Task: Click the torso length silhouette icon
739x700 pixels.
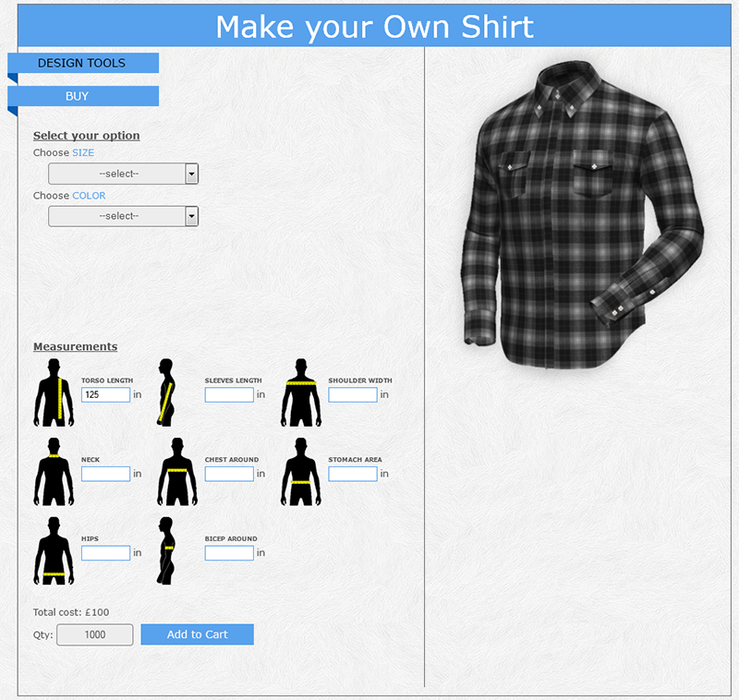Action: (x=54, y=392)
